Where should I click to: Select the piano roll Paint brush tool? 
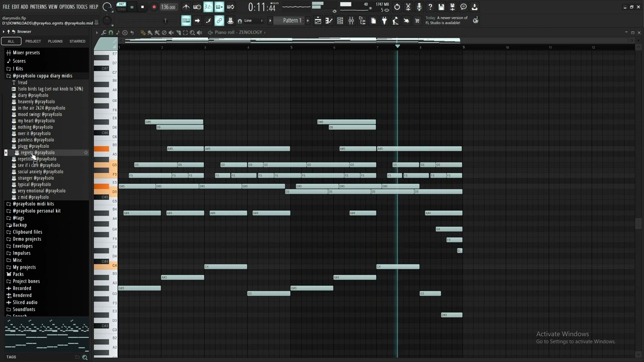point(149,32)
